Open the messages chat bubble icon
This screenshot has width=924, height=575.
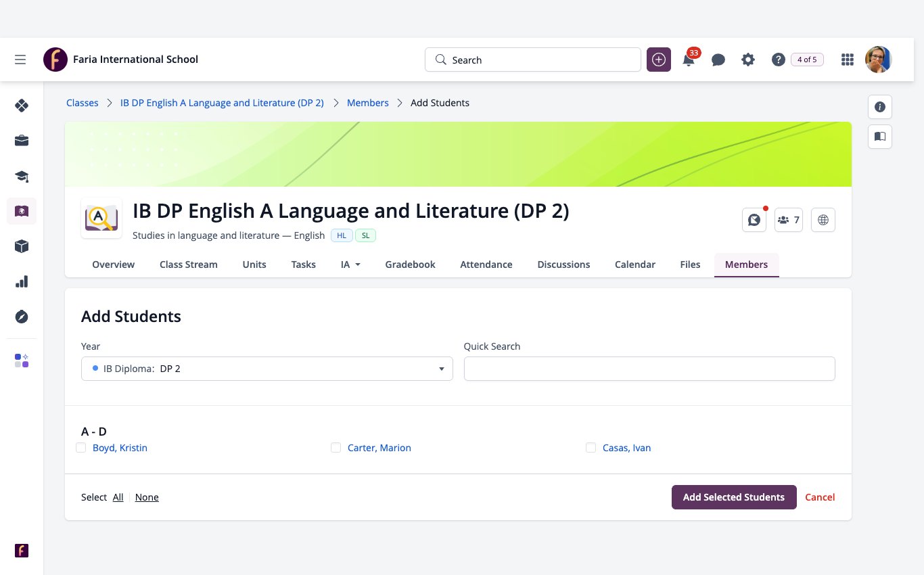pyautogui.click(x=718, y=60)
